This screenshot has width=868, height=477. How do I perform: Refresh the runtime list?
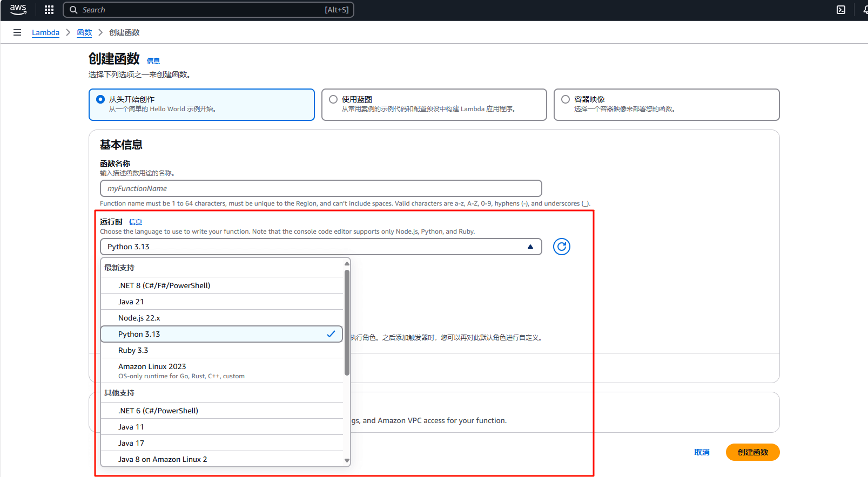[x=562, y=247]
